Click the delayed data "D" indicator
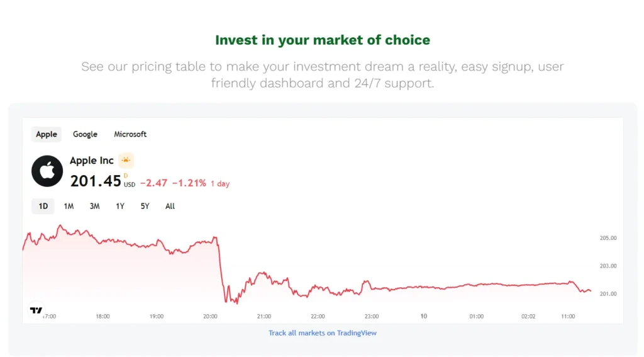The width and height of the screenshot is (644, 357). (126, 176)
